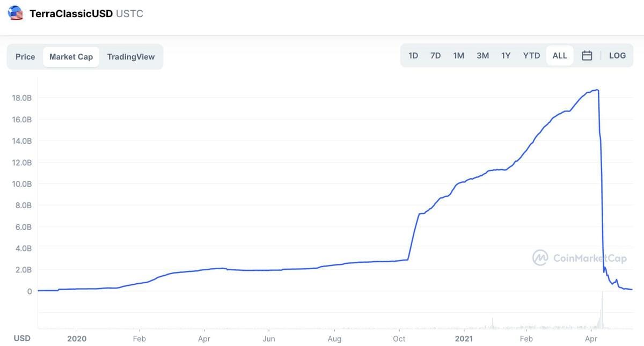This screenshot has height=346, width=644.
Task: Select the Market Cap tab
Action: 71,57
